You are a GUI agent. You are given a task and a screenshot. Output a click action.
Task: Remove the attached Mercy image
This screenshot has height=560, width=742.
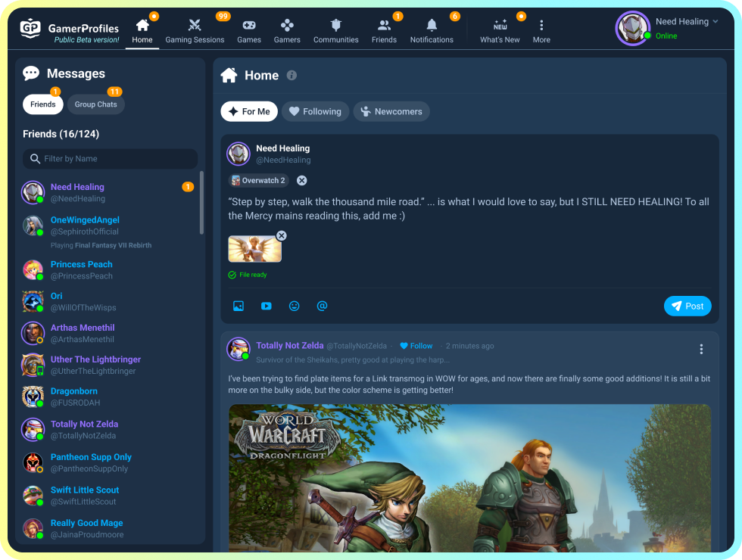[x=281, y=235]
